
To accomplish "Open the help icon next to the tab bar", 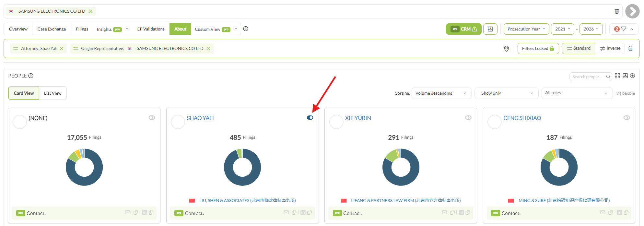I will pyautogui.click(x=246, y=29).
